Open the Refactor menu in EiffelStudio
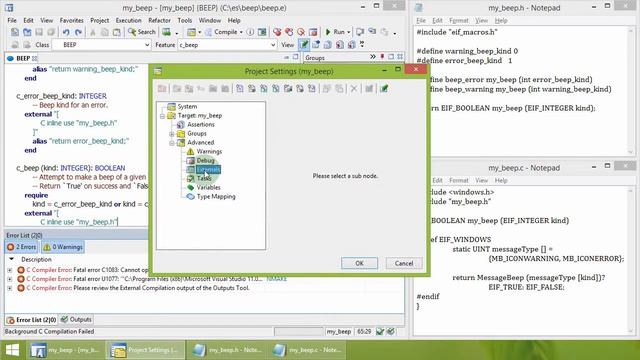 coord(159,20)
